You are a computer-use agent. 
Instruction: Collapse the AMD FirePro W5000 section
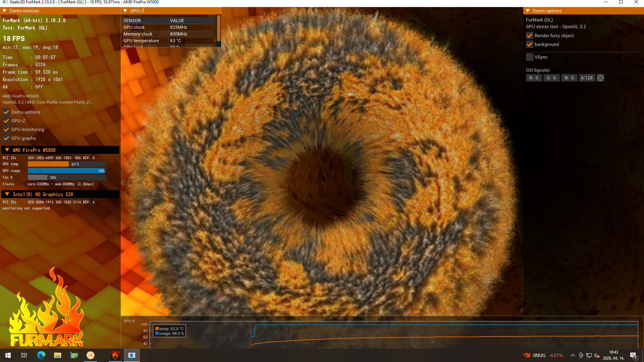point(7,150)
